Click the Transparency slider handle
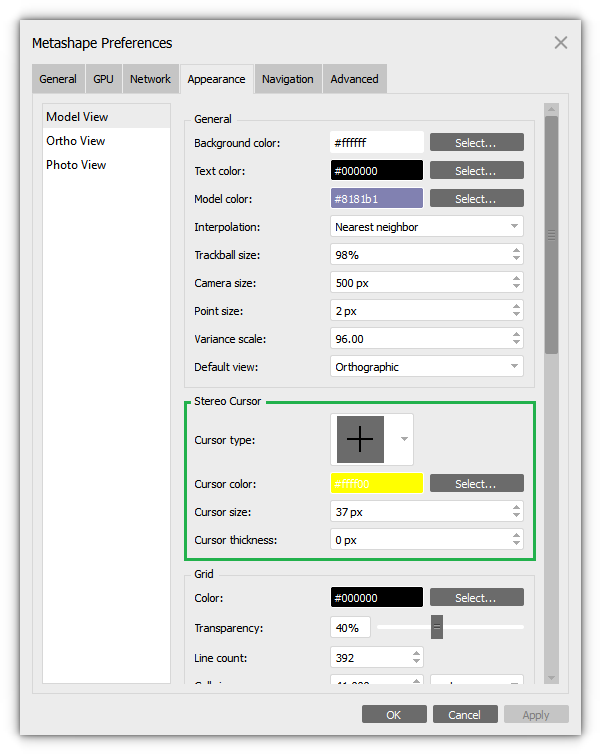 click(x=437, y=627)
